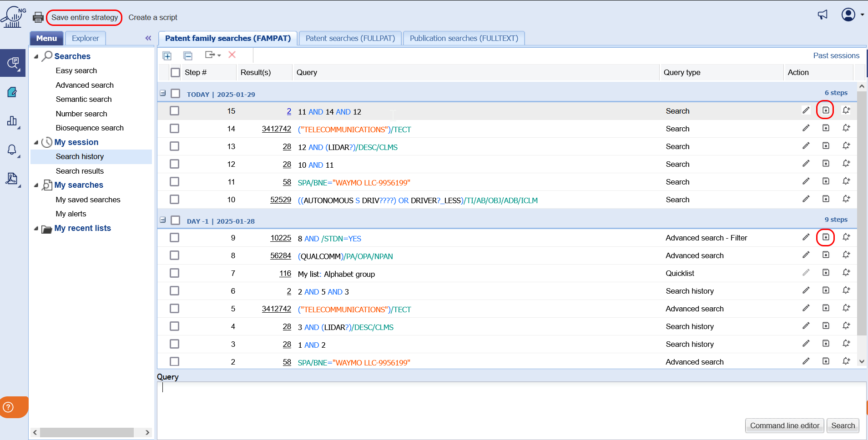This screenshot has height=440, width=868.
Task: Click the expand all steps icon
Action: [x=167, y=55]
